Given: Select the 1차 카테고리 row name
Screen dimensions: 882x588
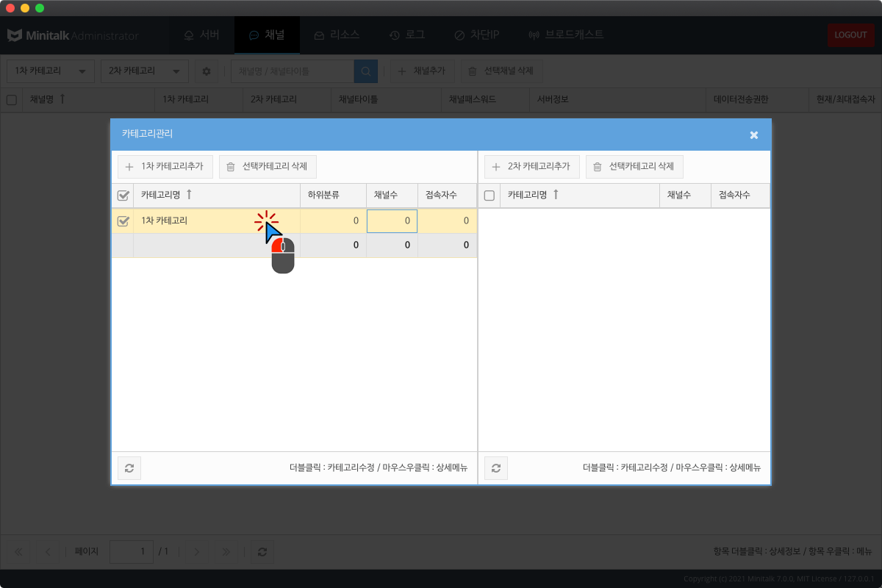Looking at the screenshot, I should [164, 220].
